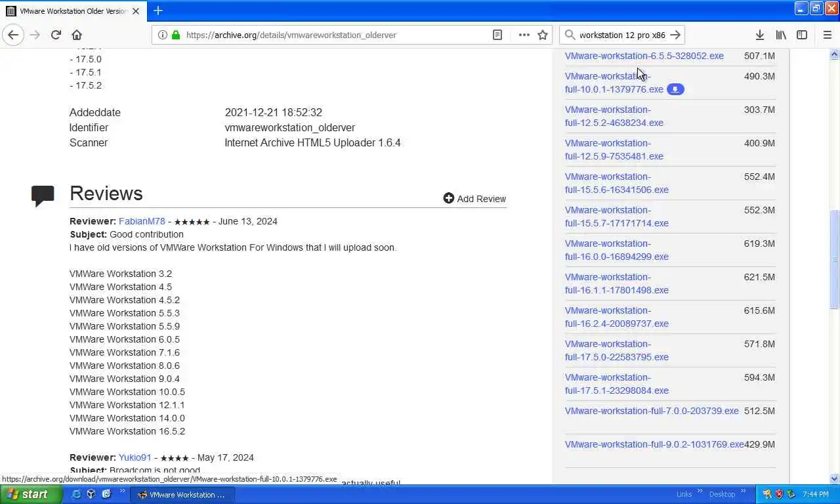This screenshot has width=840, height=504.
Task: Click the Desktop toolbar label in taskbar
Action: [722, 494]
